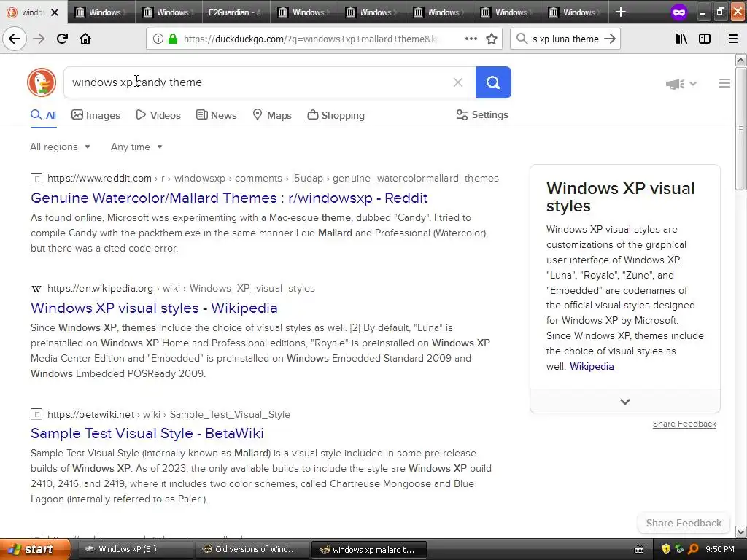
Task: Click the en.wikipedia.org result URL
Action: tap(181, 288)
